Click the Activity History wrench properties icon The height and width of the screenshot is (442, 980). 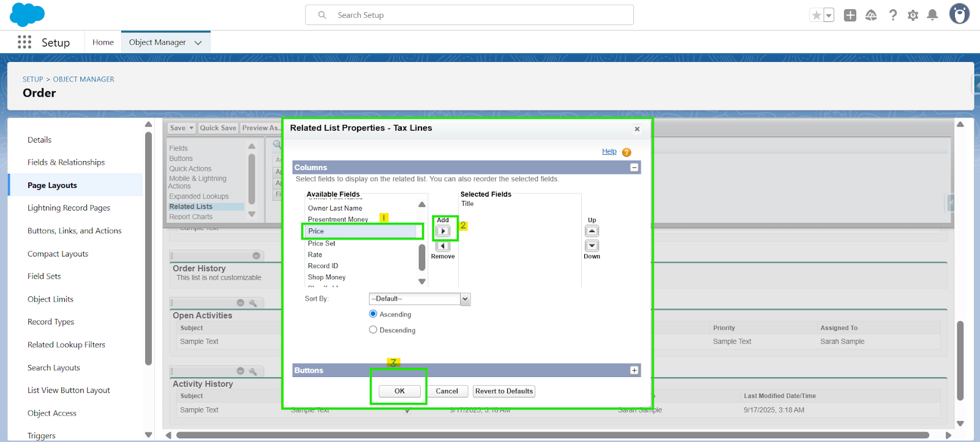(x=253, y=372)
